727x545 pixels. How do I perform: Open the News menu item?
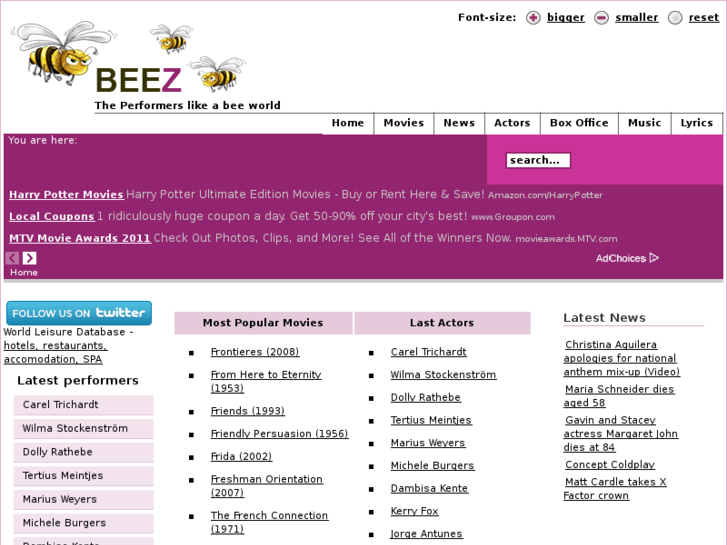[459, 123]
